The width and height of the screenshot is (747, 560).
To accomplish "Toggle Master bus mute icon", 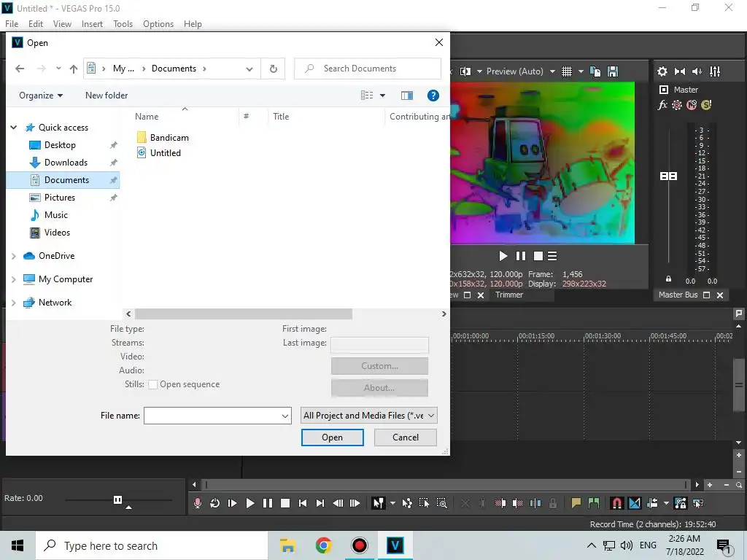I will pyautogui.click(x=692, y=105).
